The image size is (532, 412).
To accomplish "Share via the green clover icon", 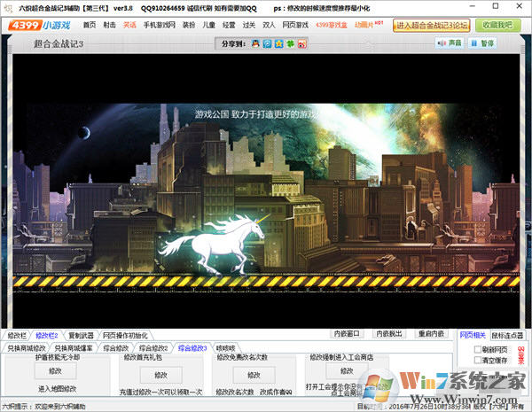I will (x=290, y=43).
